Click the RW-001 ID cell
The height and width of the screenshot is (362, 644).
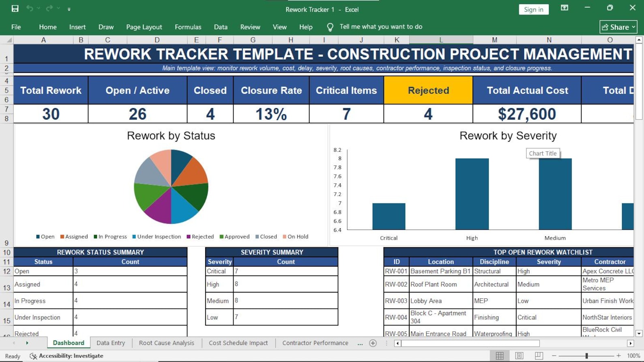click(x=396, y=271)
